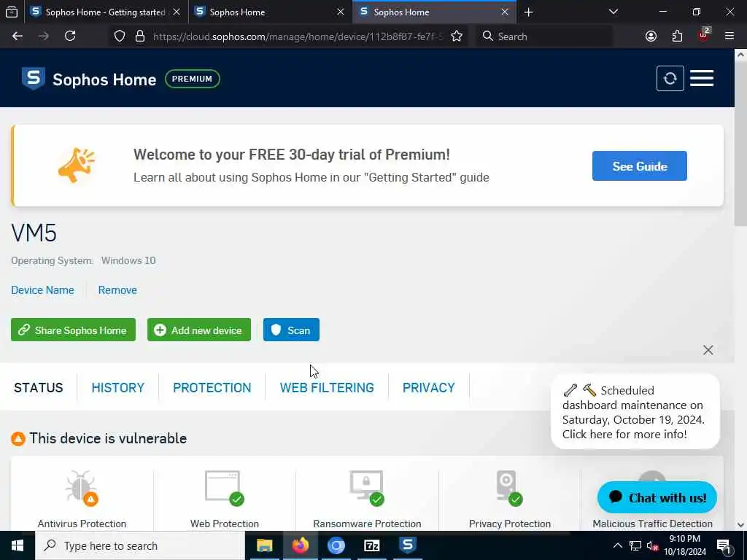This screenshot has height=560, width=747.
Task: Open the Chromium browser from the taskbar
Action: [x=336, y=545]
